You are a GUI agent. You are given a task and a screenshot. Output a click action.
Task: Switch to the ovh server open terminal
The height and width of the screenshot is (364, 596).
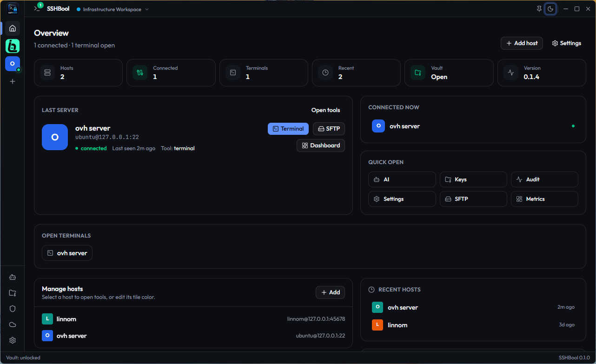(x=67, y=253)
